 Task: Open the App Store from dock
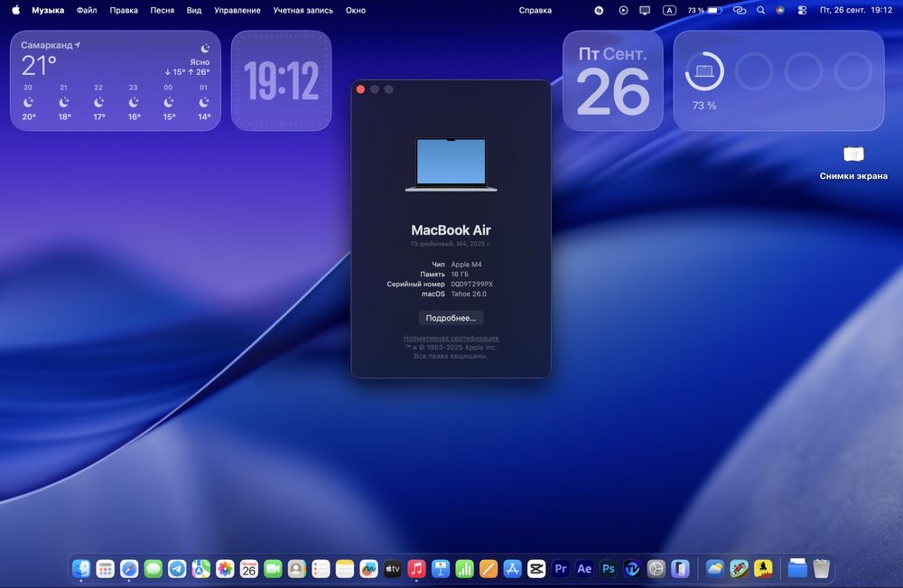point(512,569)
